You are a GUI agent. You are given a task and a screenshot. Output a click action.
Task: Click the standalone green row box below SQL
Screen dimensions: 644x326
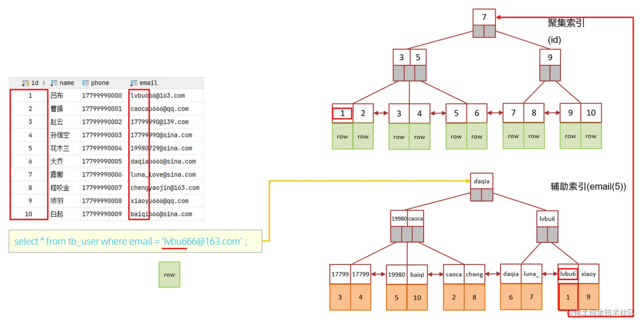pos(170,275)
